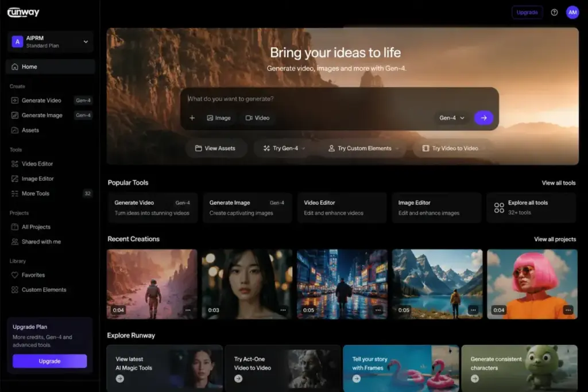Viewport: 588px width, 392px height.
Task: Expand the AIPRM workspace switcher chevron
Action: (86, 41)
